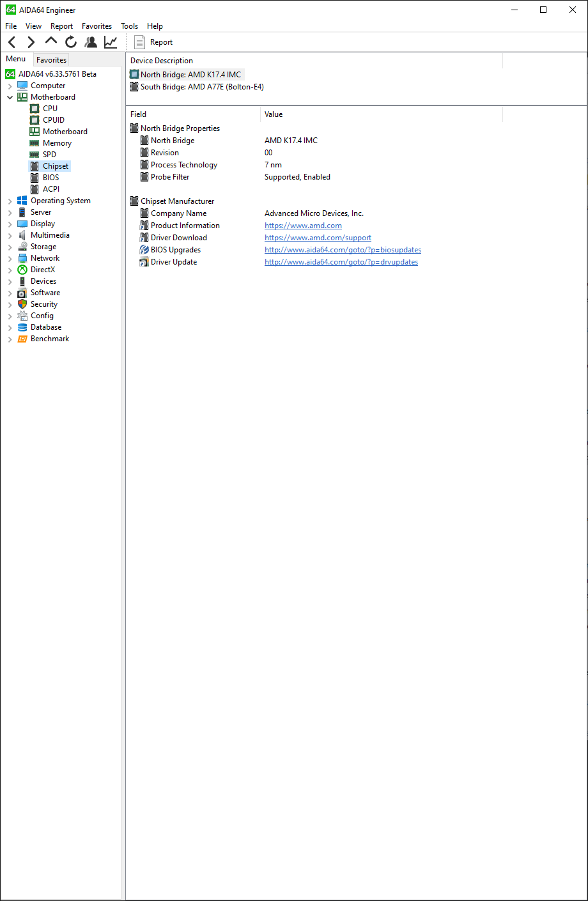Click the Database stack icon

point(22,327)
